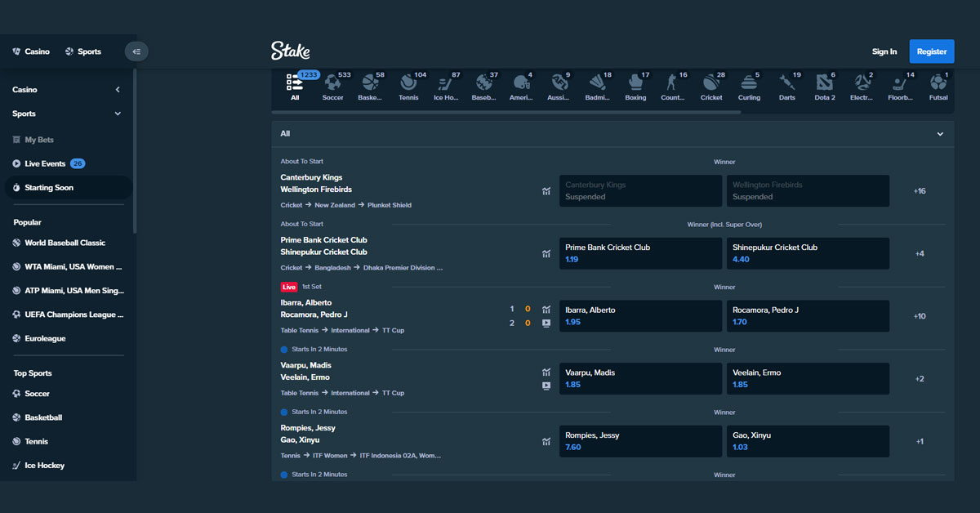
Task: Click the sports filter horizontal scrollbar
Action: coord(506,112)
